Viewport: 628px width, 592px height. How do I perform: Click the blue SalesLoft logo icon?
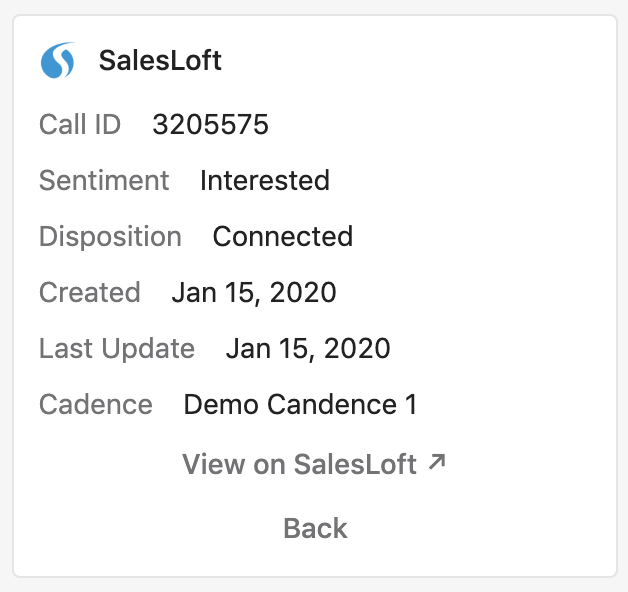(x=58, y=60)
